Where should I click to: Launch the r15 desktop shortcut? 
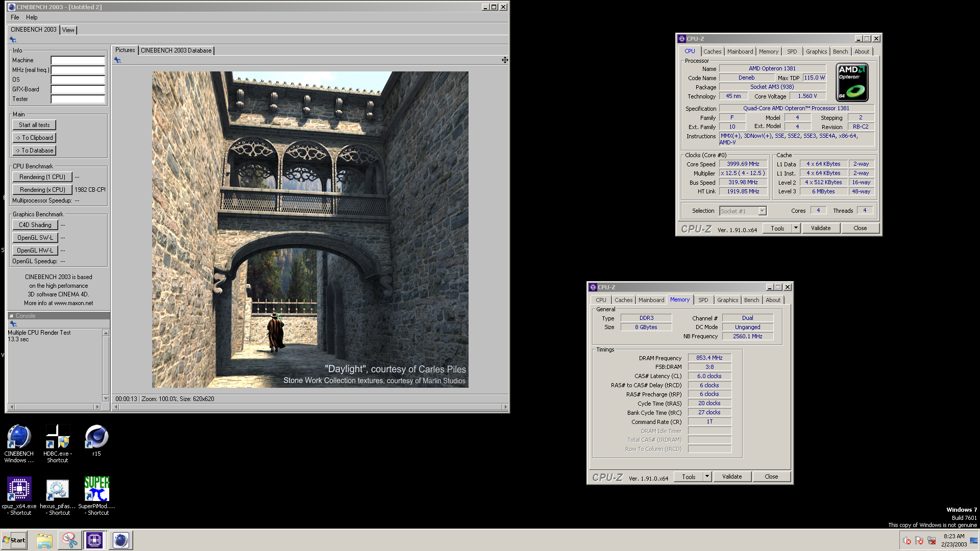coord(96,441)
